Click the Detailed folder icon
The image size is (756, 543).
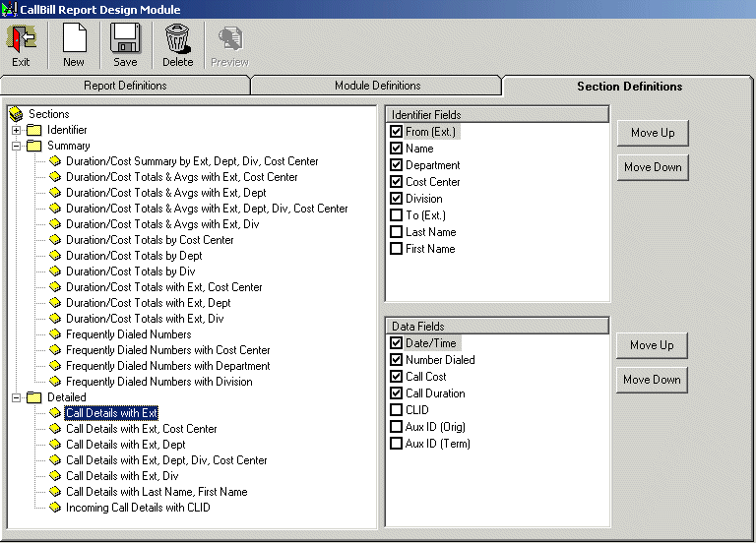coord(34,397)
